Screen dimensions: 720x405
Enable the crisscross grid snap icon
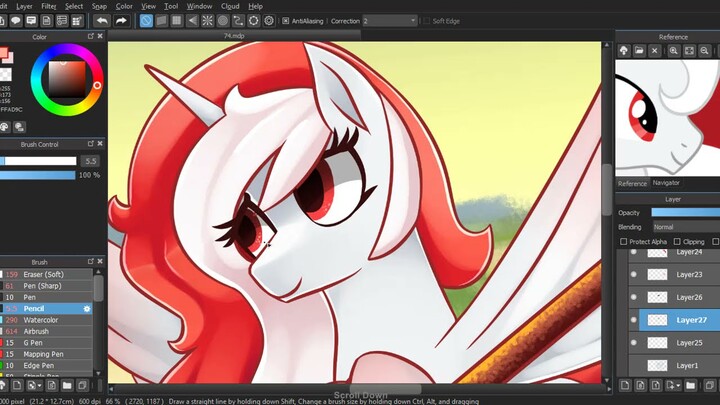pyautogui.click(x=176, y=21)
